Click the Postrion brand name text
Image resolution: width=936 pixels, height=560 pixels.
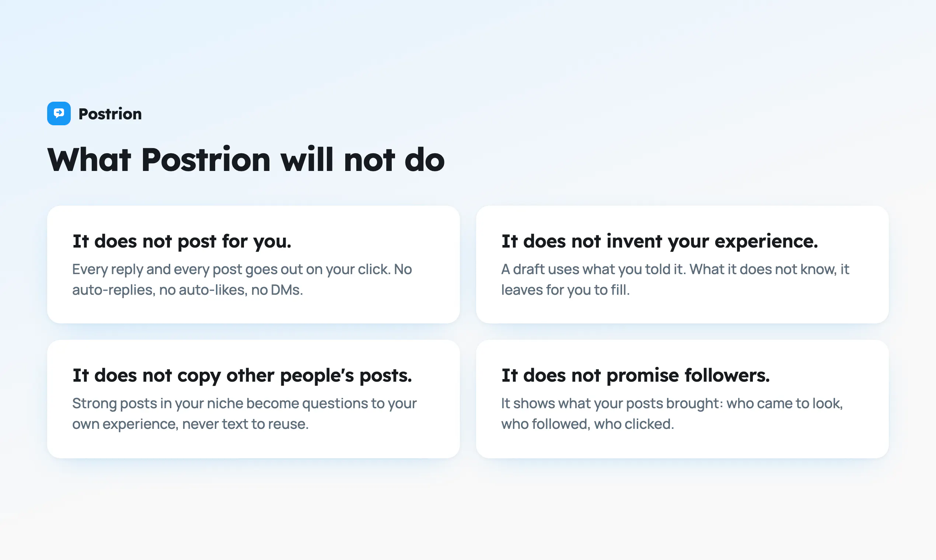pyautogui.click(x=110, y=114)
